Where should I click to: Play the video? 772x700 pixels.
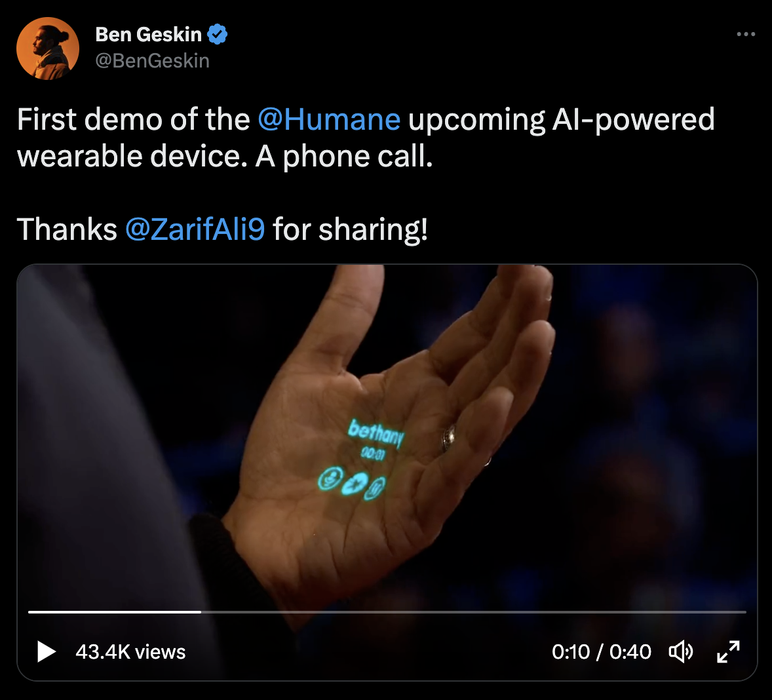pos(47,651)
